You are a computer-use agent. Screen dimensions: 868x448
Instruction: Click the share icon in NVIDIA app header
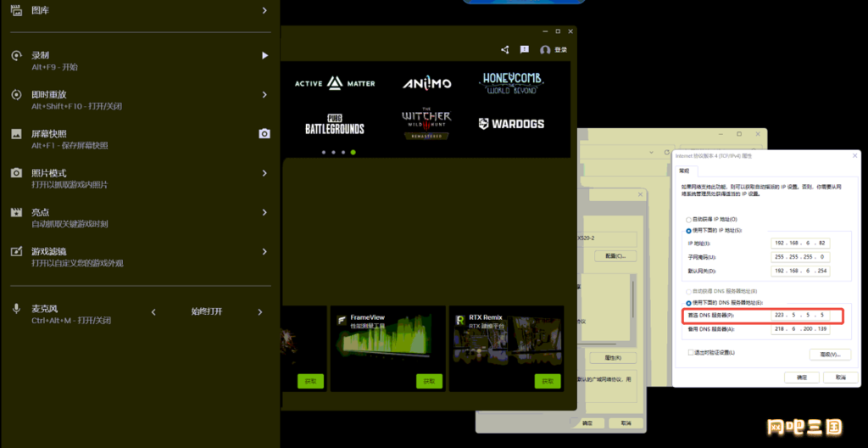pyautogui.click(x=505, y=50)
